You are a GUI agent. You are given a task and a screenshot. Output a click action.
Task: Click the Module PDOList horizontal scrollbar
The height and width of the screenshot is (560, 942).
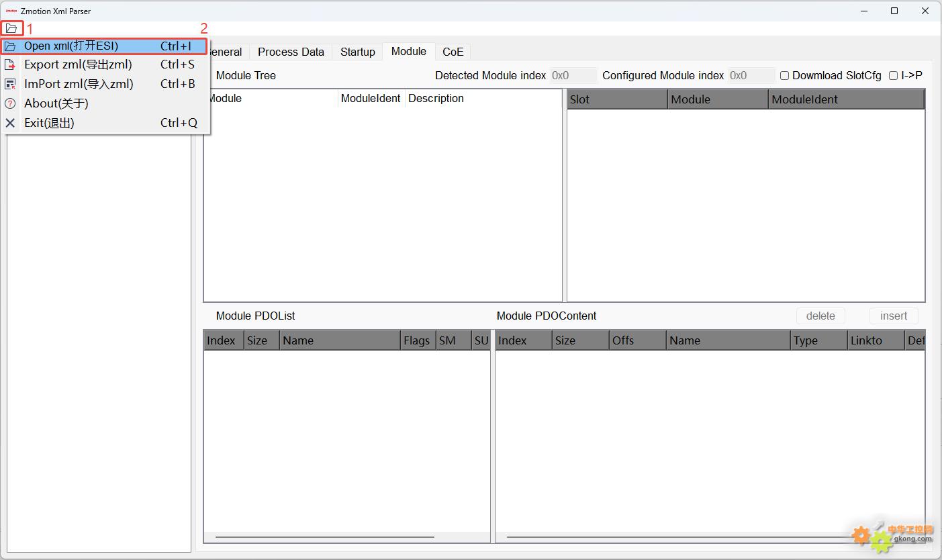[325, 536]
